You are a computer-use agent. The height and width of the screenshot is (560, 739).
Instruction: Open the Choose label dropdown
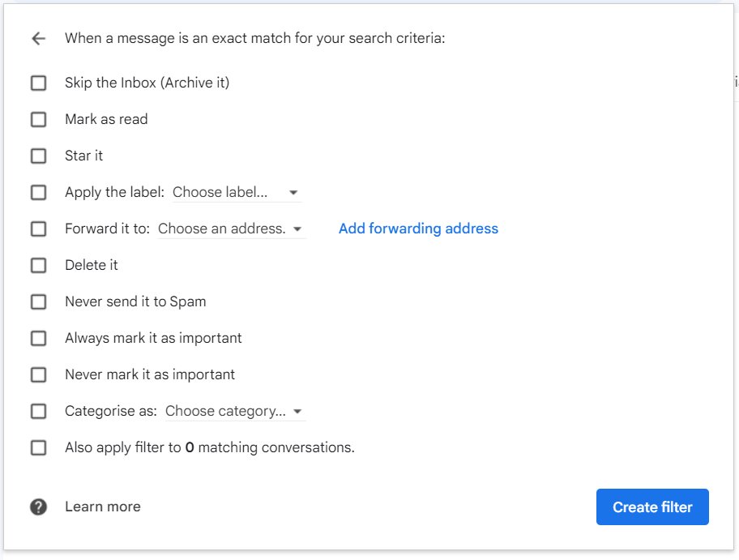click(x=235, y=192)
